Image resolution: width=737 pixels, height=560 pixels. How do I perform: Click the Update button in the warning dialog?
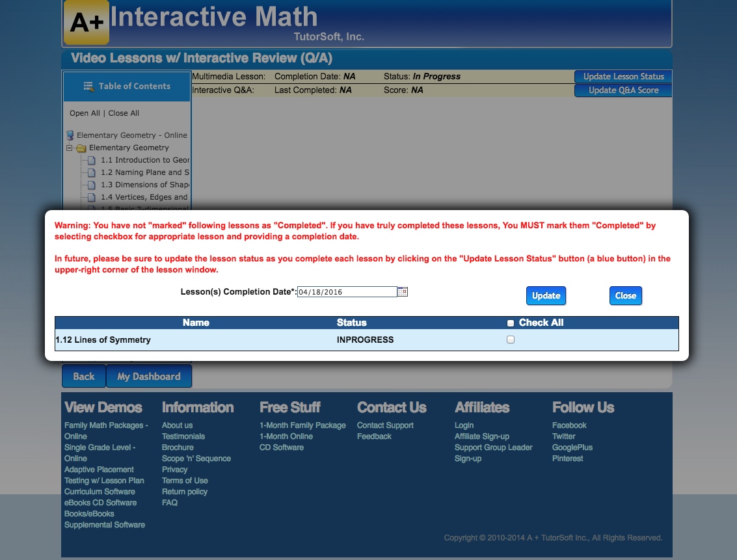[546, 295]
